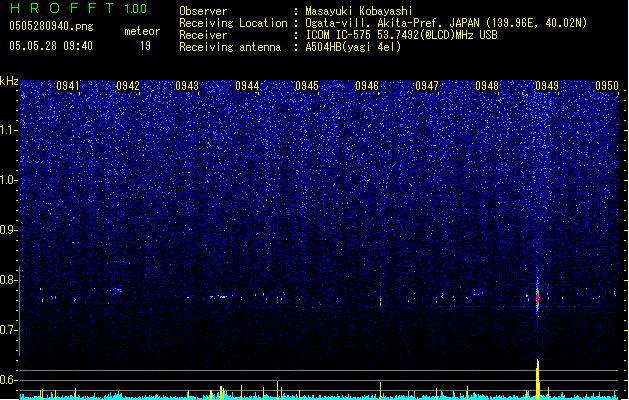Click the 'Receiving Location' field label
Viewport: 629px width, 400px height.
(x=233, y=23)
